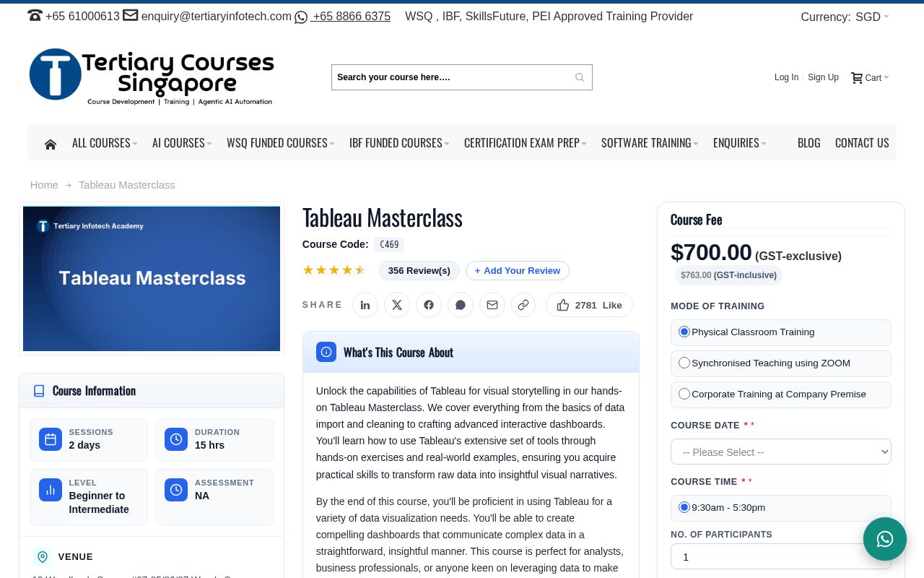Open the floating WhatsApp chat bubble
The width and height of the screenshot is (924, 578).
[x=885, y=539]
